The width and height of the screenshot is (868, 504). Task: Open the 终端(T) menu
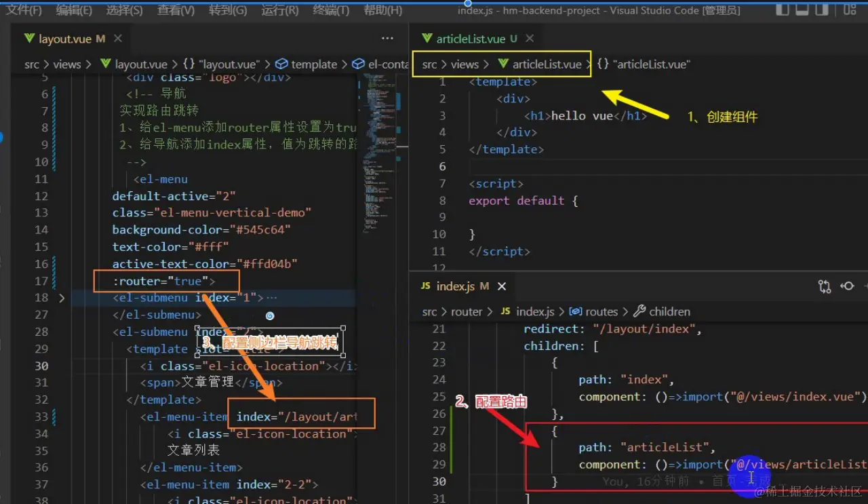331,10
